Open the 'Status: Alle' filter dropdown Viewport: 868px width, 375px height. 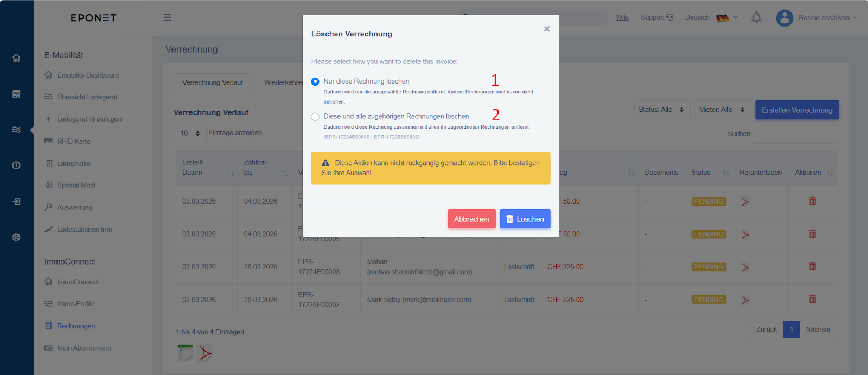(x=661, y=110)
